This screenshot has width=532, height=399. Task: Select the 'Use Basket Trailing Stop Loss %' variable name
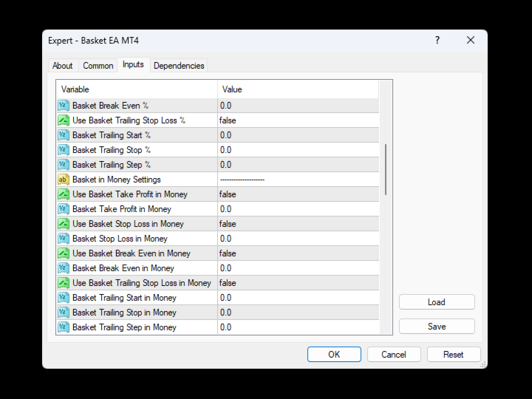coord(129,120)
